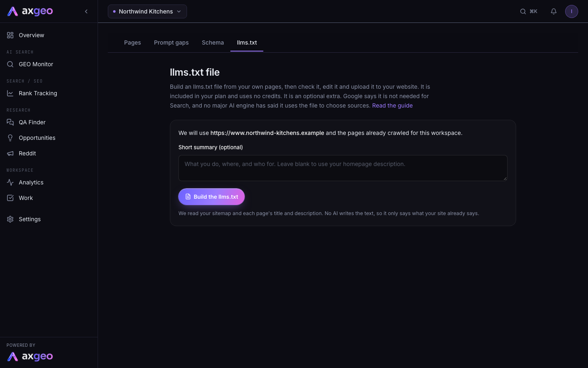This screenshot has height=368, width=588.
Task: Click the GEO Monitor search icon
Action: pos(10,64)
